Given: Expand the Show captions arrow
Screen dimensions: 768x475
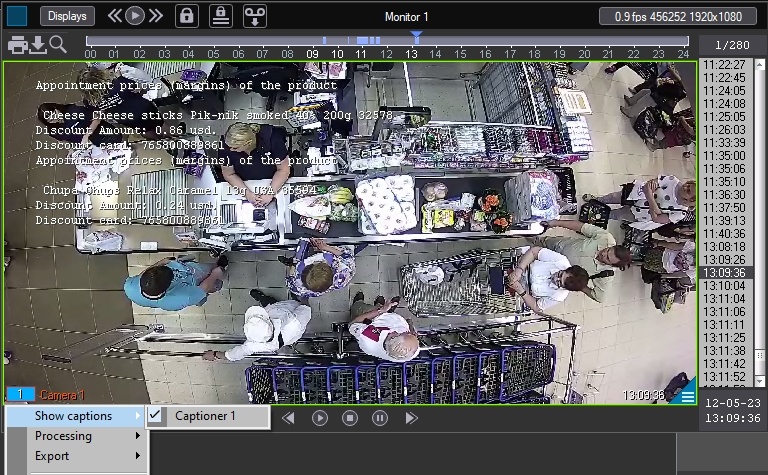Looking at the screenshot, I should click(137, 416).
